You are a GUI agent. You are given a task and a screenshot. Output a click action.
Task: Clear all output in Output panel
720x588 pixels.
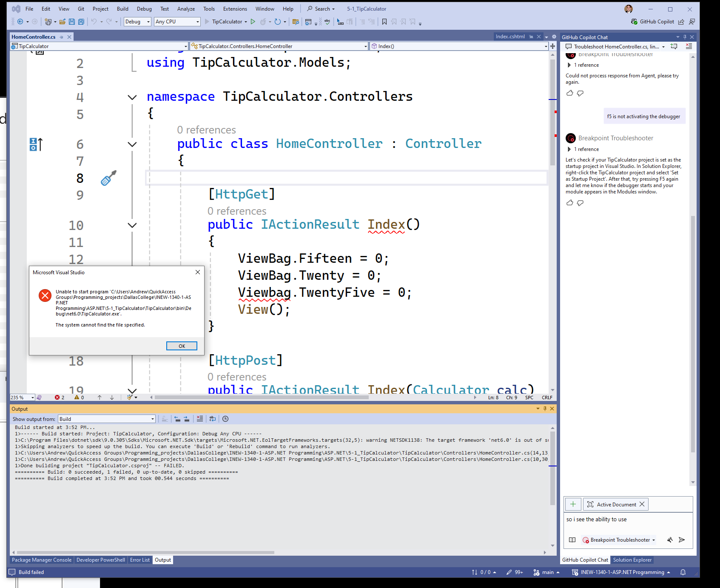(200, 419)
